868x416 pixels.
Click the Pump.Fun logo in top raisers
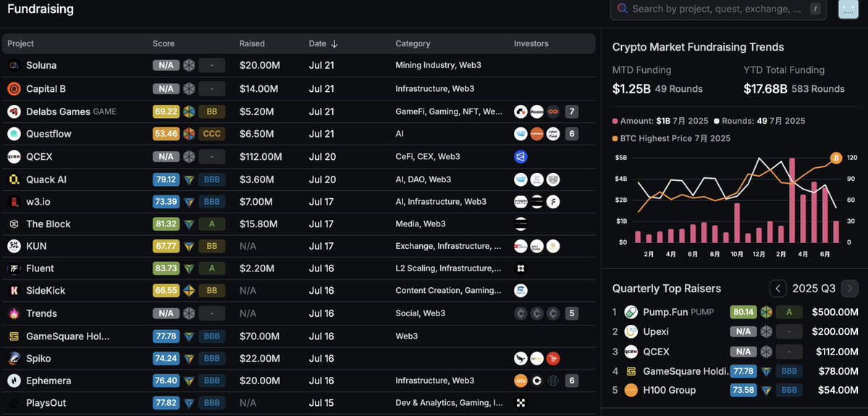pyautogui.click(x=631, y=312)
